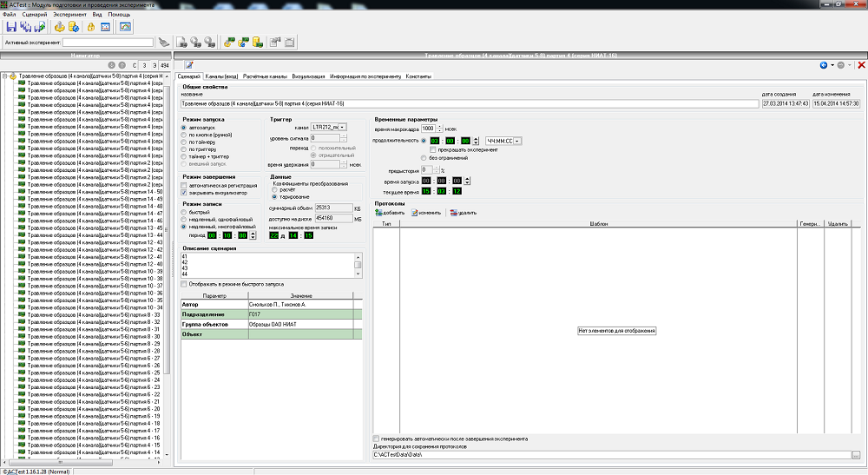Choose расчёт conversion coefficients option
Viewport: 868px width, 475px height.
click(x=274, y=190)
